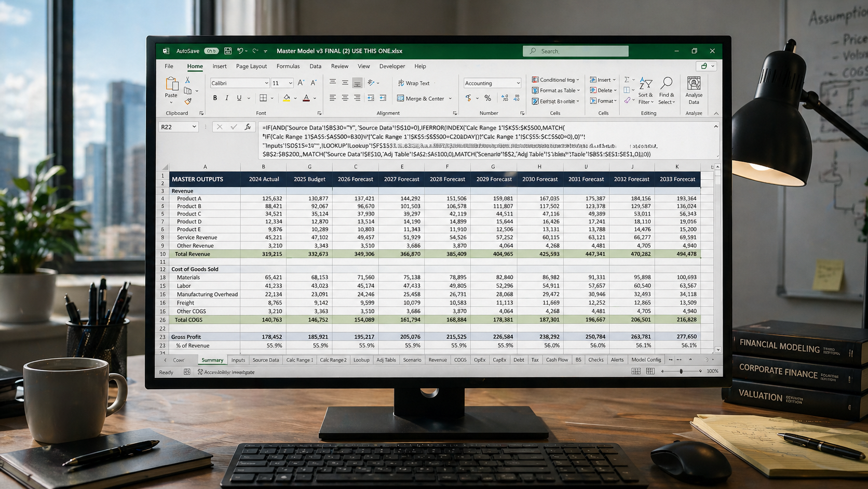Click the Analyze Data icon
Image resolution: width=868 pixels, height=489 pixels.
point(694,90)
